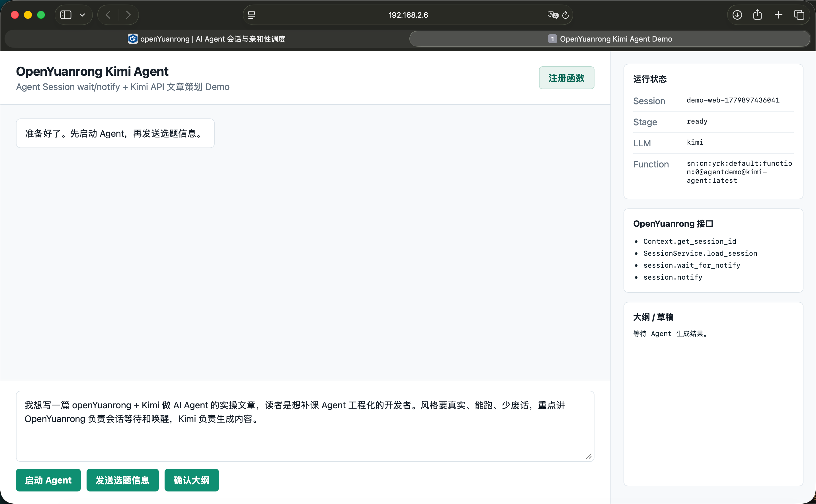The image size is (816, 504).
Task: Click the OpenYuanrong 接口 heading
Action: [x=673, y=224]
